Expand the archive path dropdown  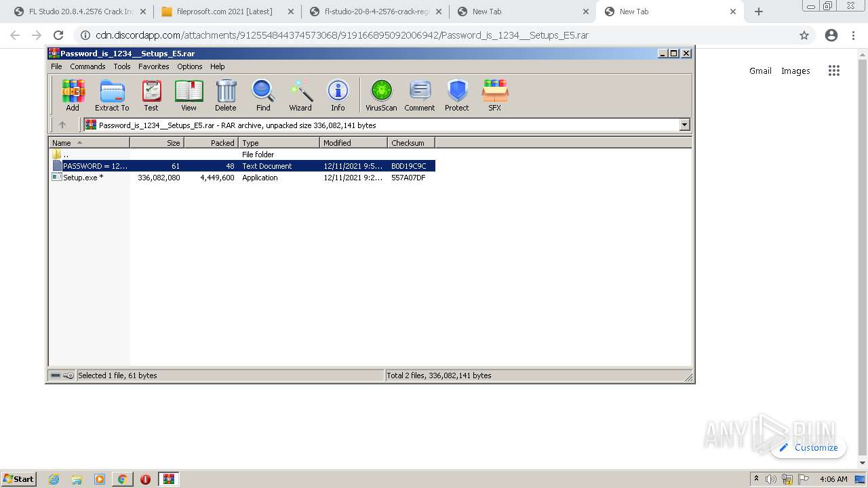coord(684,125)
